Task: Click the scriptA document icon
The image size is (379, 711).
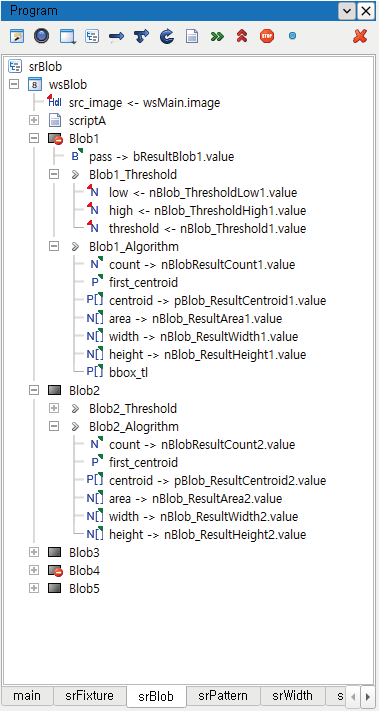Action: click(x=55, y=121)
